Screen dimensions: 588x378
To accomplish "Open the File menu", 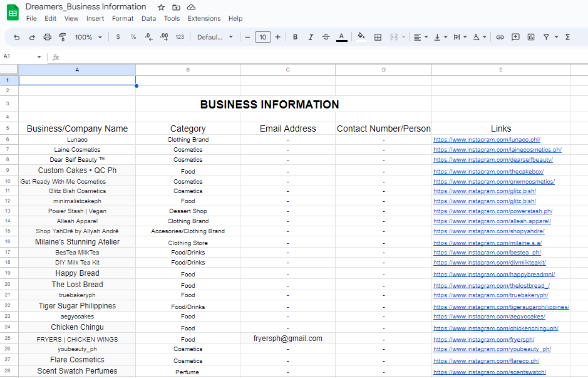I will tap(31, 18).
